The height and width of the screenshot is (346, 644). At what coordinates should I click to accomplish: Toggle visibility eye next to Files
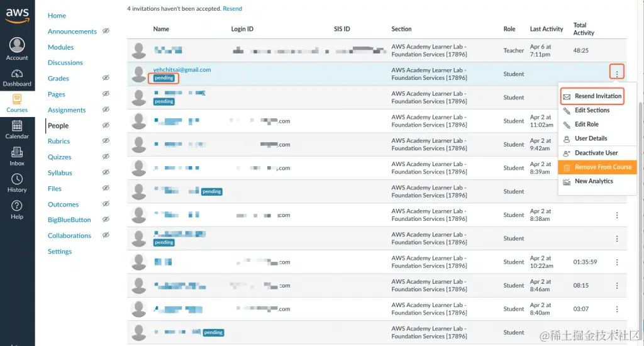click(x=106, y=188)
